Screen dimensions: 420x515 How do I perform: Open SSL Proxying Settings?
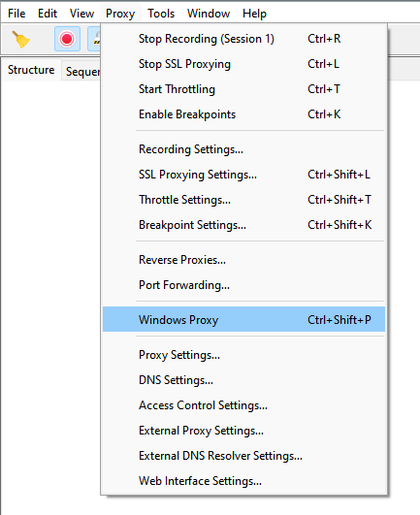pos(243,175)
